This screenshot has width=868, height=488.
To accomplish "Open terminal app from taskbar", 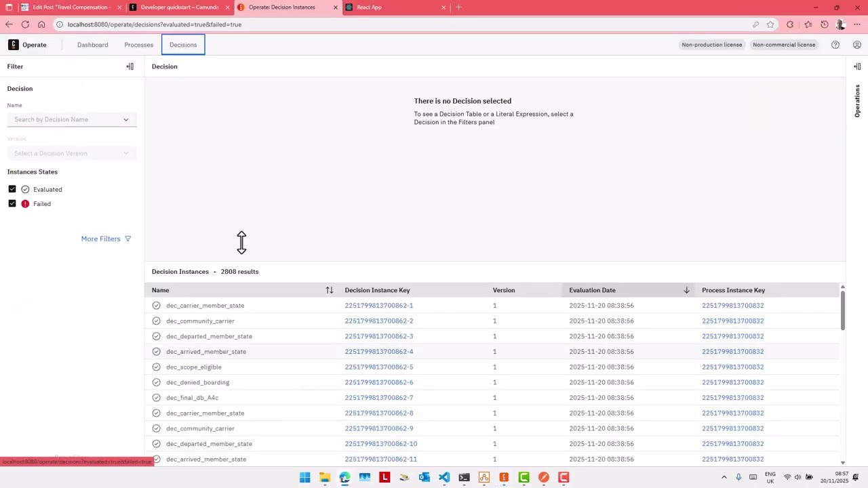I will tap(464, 478).
